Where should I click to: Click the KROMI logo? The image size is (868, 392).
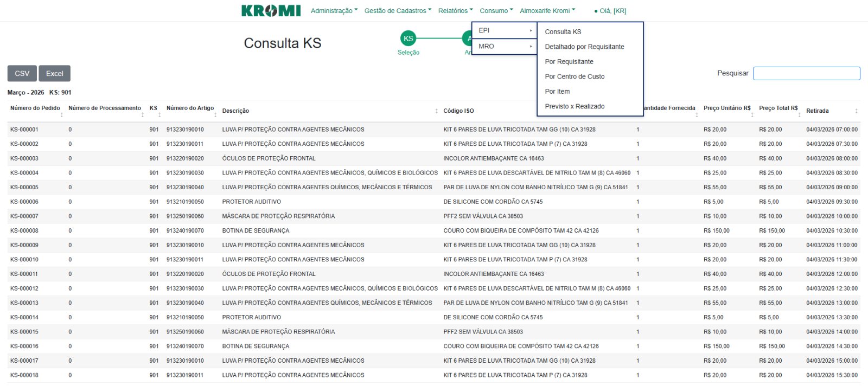(x=271, y=11)
